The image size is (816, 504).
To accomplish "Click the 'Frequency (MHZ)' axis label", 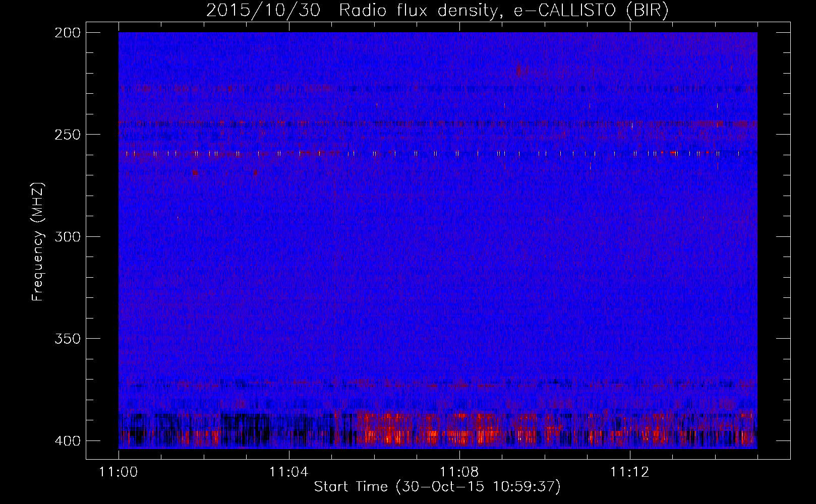I will [38, 242].
